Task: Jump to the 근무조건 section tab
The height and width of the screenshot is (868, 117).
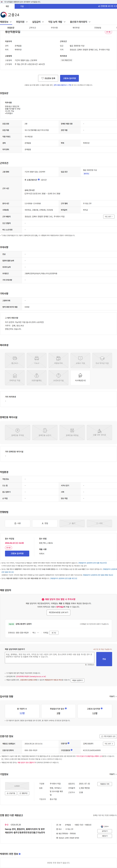Action: (x=32, y=28)
